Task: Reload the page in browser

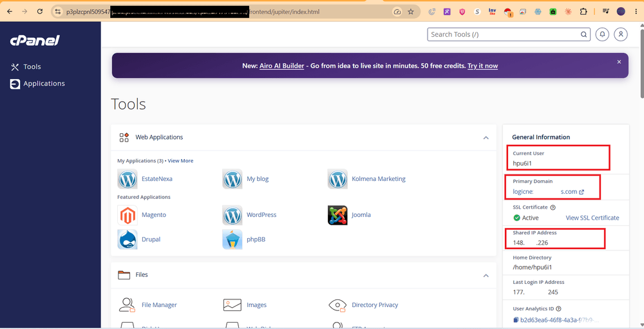Action: pyautogui.click(x=40, y=12)
